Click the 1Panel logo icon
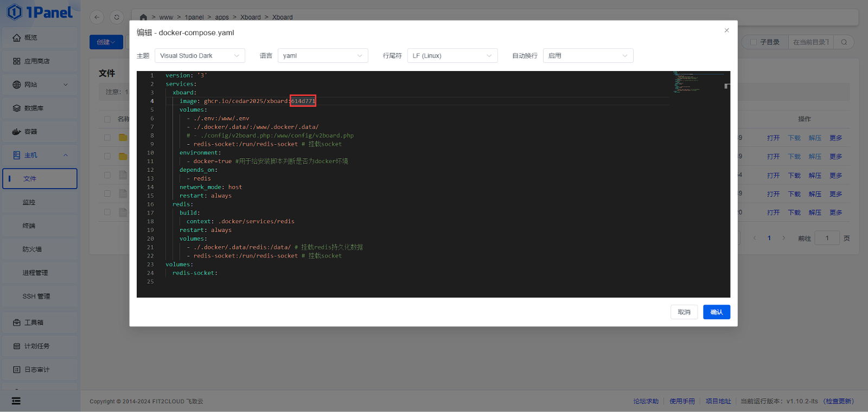The height and width of the screenshot is (412, 868). (15, 12)
